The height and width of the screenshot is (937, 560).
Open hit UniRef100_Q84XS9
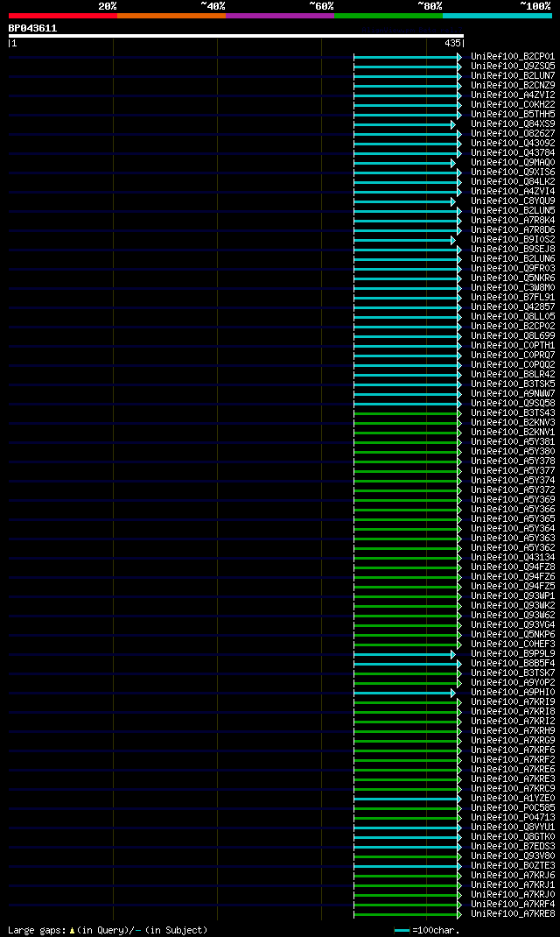pos(513,123)
